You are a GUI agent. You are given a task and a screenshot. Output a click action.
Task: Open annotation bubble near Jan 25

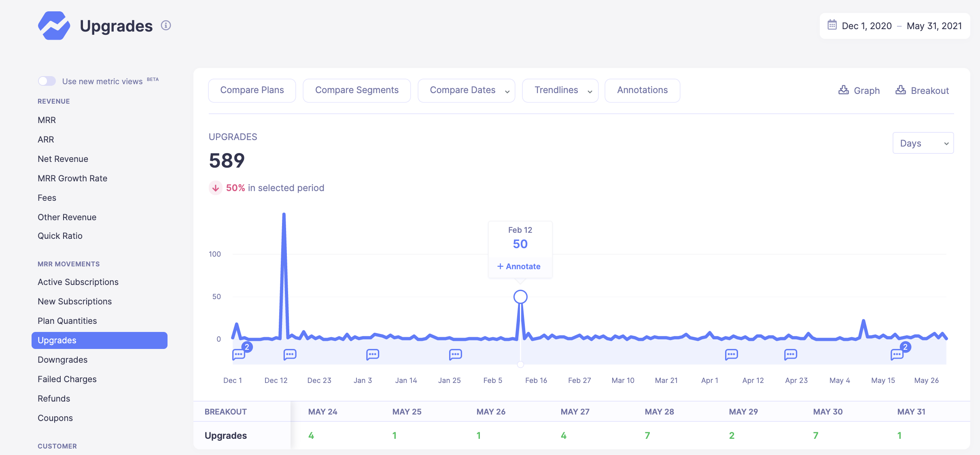455,355
